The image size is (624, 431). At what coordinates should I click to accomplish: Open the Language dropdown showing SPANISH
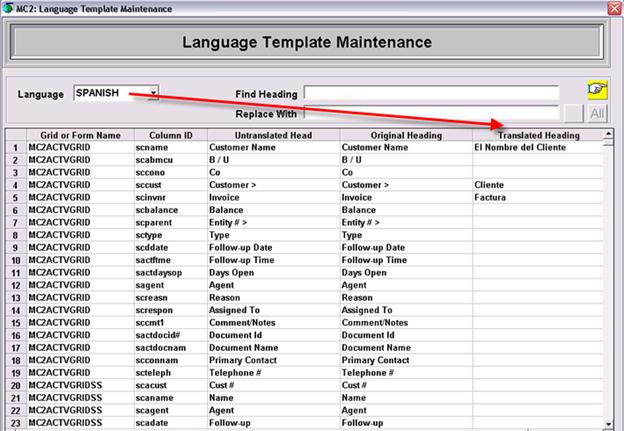tap(153, 93)
